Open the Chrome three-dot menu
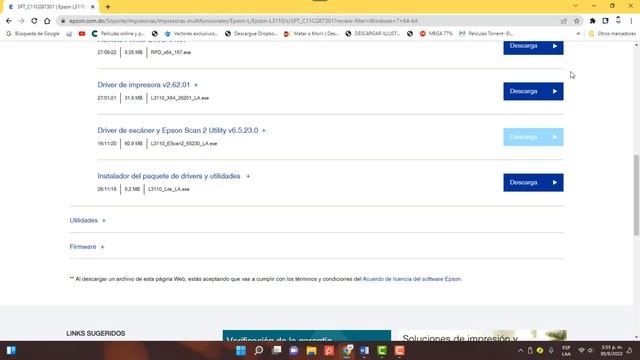The width and height of the screenshot is (640, 360). (x=631, y=21)
